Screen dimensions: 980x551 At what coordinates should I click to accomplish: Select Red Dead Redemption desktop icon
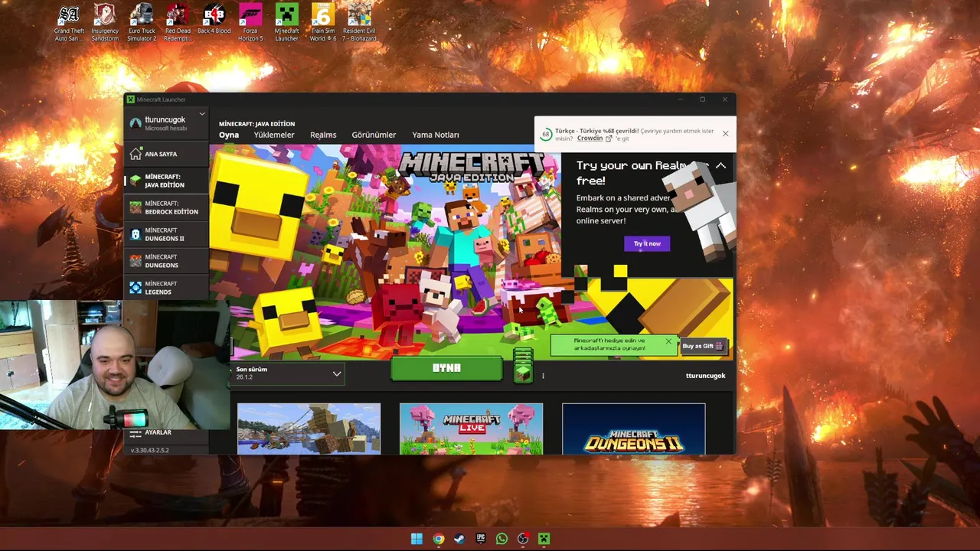pyautogui.click(x=178, y=23)
